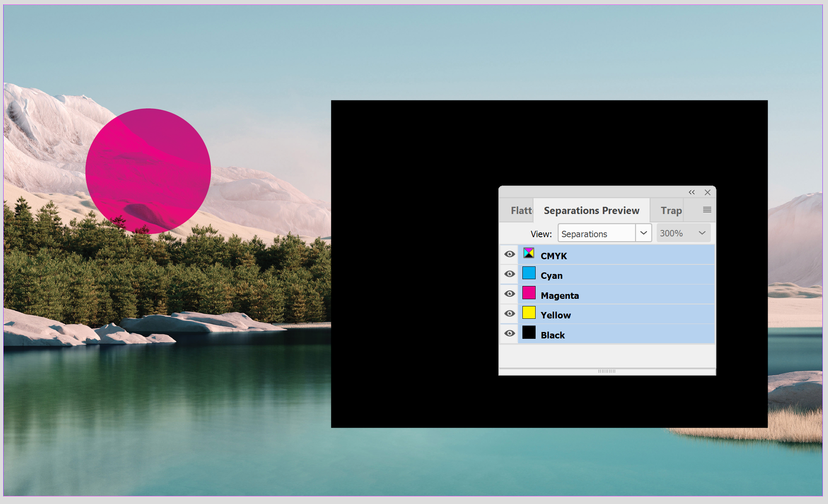Hide the Yellow plate eye icon
Viewport: 828px width, 504px height.
click(x=510, y=314)
